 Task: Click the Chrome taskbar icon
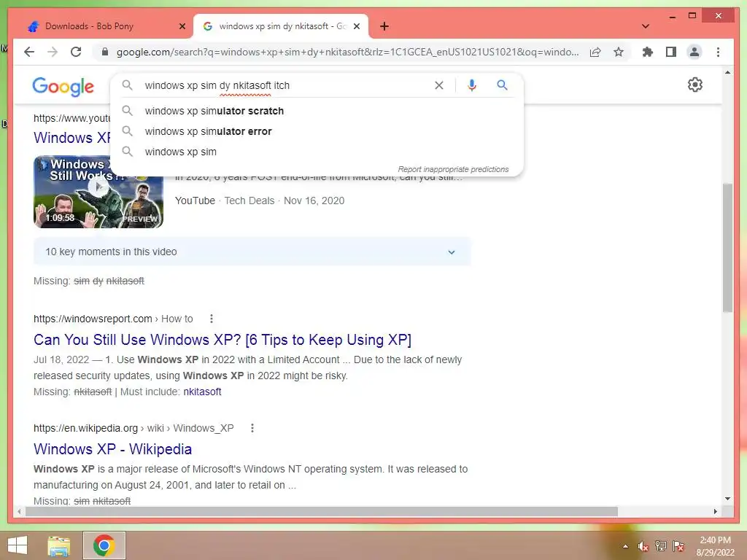(104, 545)
